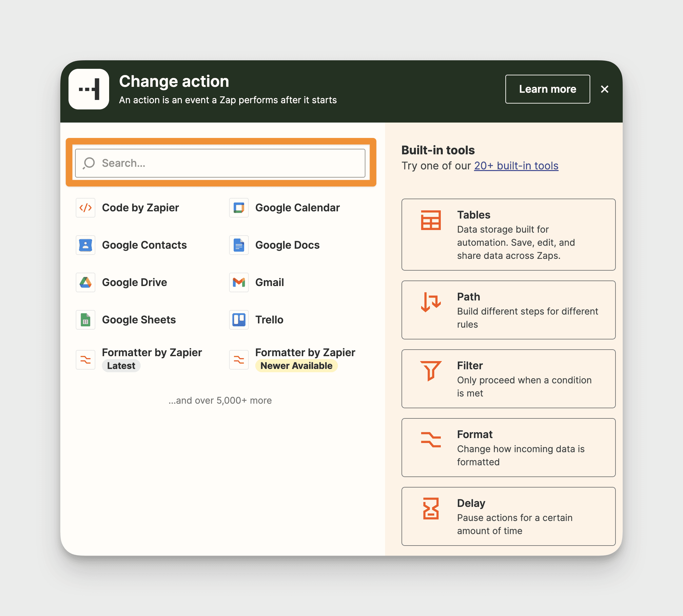Close the Change action dialog
The image size is (683, 616).
click(x=604, y=89)
